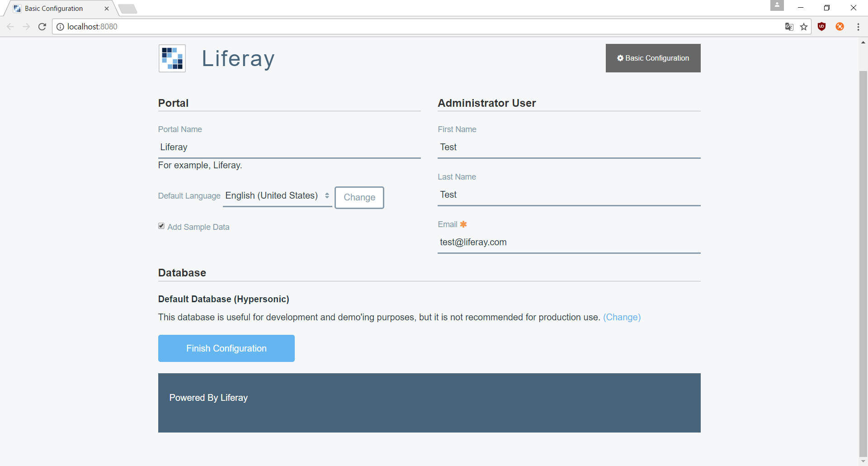This screenshot has width=868, height=466.
Task: Select the uBlock Origin shield icon
Action: pos(822,26)
